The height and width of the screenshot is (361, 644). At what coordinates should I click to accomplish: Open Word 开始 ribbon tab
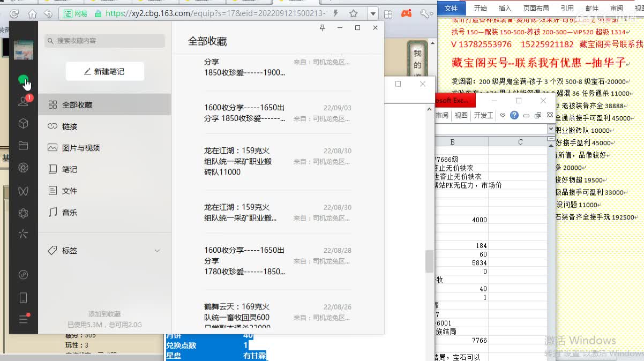click(x=481, y=8)
